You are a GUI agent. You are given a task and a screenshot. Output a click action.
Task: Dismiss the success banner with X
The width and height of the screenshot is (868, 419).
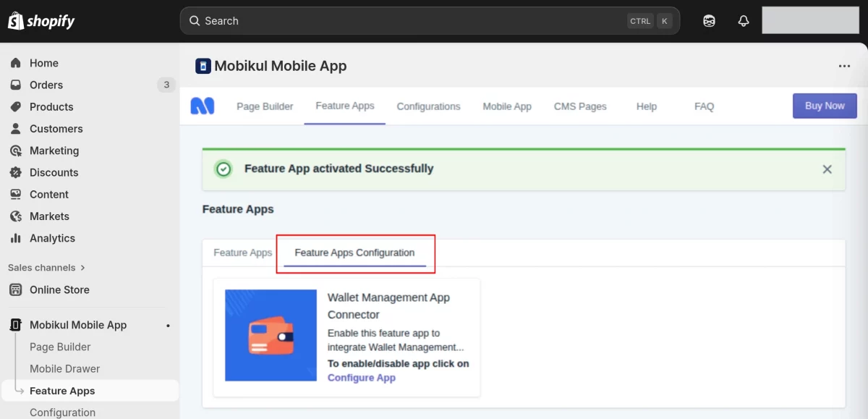pos(827,169)
